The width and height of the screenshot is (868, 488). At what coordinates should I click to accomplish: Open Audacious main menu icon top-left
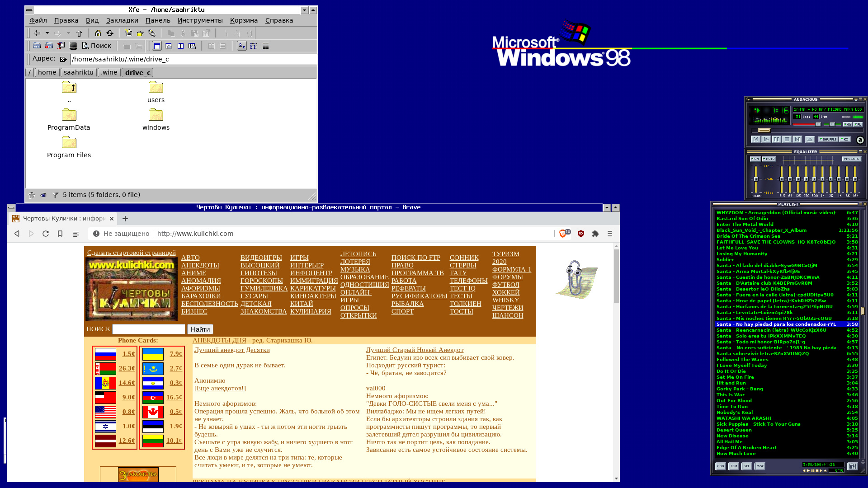point(748,99)
